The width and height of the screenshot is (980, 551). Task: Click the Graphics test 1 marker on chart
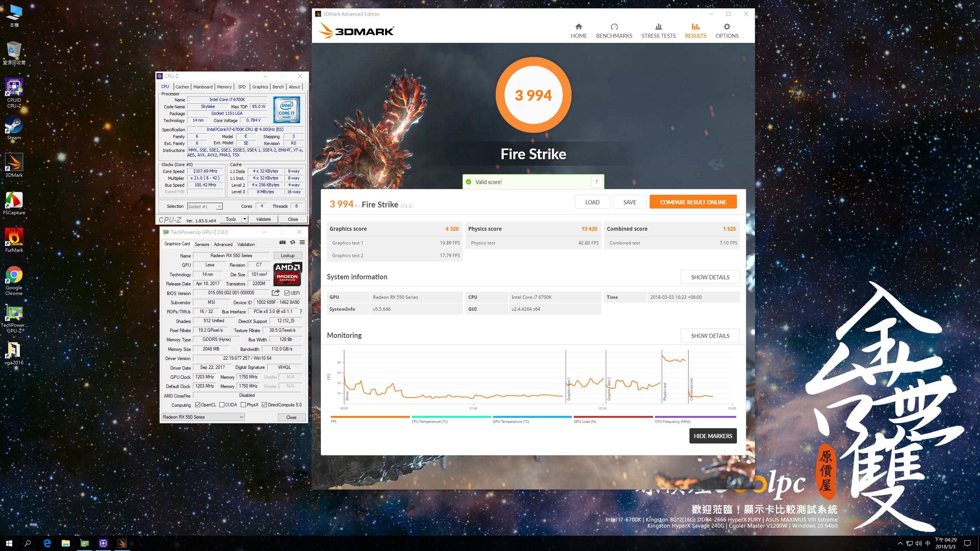tap(568, 388)
